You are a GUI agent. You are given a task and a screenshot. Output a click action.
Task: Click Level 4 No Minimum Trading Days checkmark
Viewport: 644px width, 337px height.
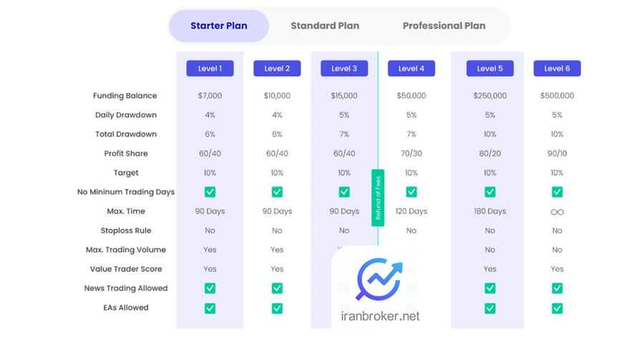411,192
